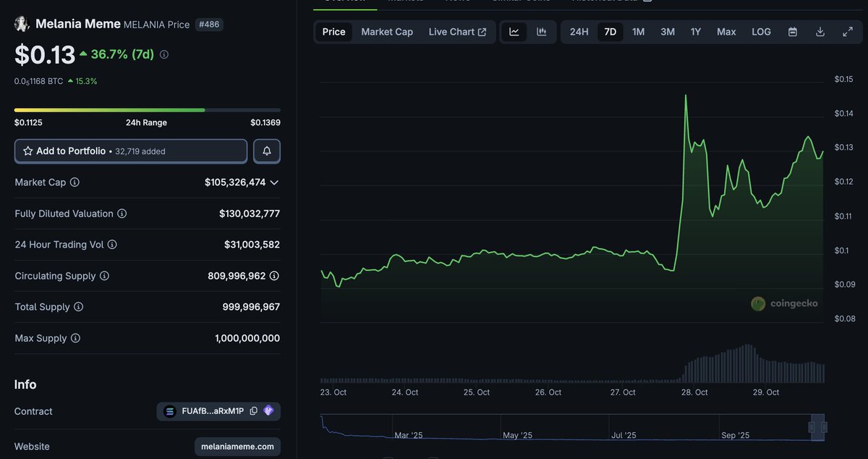Expand the Market Cap value chevron

(x=274, y=182)
